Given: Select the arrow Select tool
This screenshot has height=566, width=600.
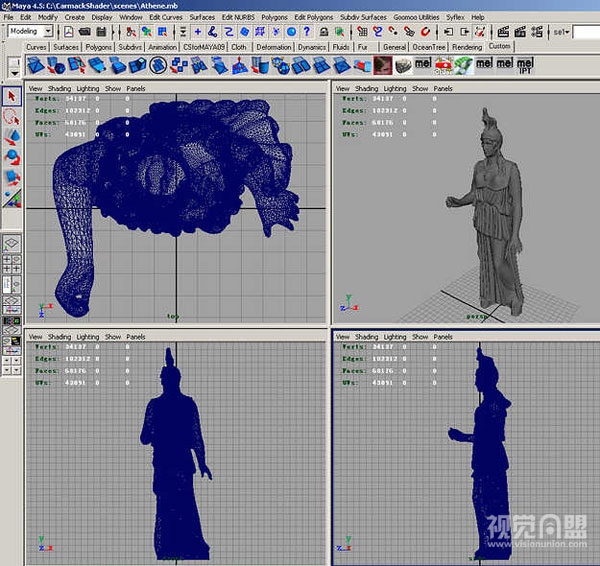Looking at the screenshot, I should point(12,96).
